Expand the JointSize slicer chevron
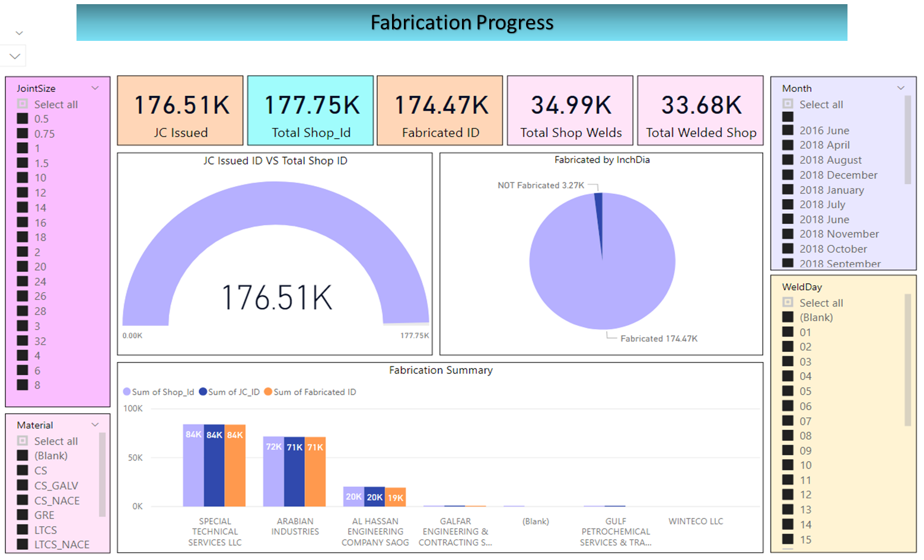Image resolution: width=924 pixels, height=560 pixels. pos(95,88)
